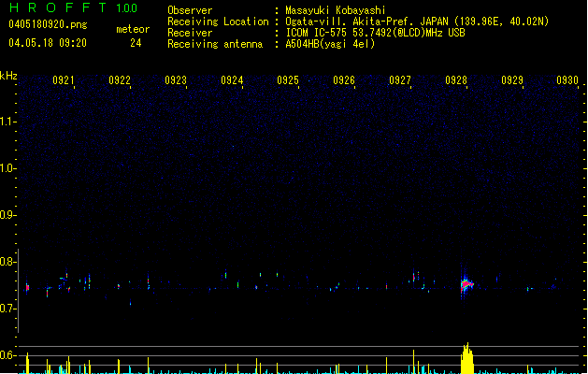588x374 pixels.
Task: Click the large meteor echo near 0928
Action: click(466, 285)
